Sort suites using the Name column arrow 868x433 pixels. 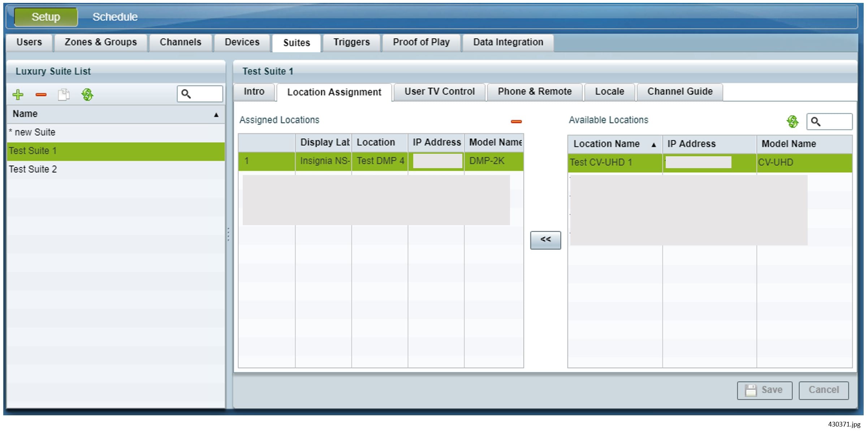coord(216,114)
